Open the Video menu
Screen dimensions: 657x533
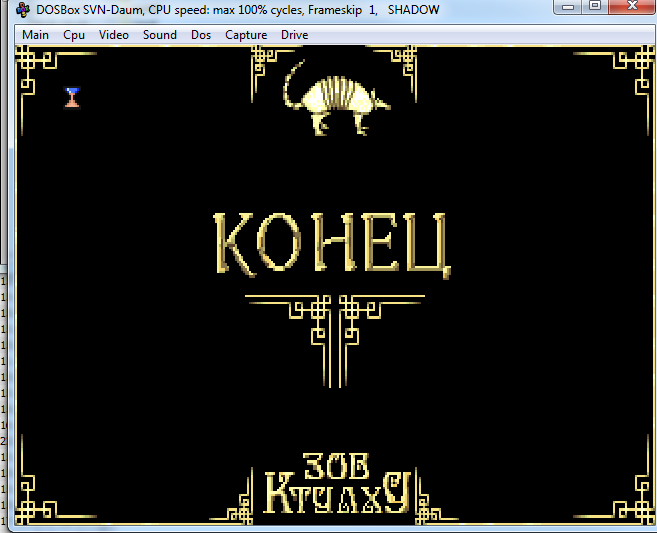(x=114, y=35)
